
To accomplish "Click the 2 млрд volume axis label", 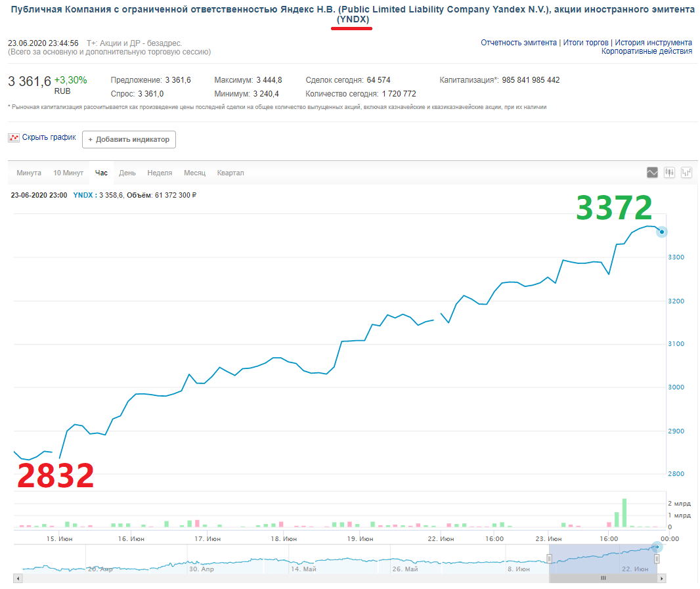I will [680, 503].
